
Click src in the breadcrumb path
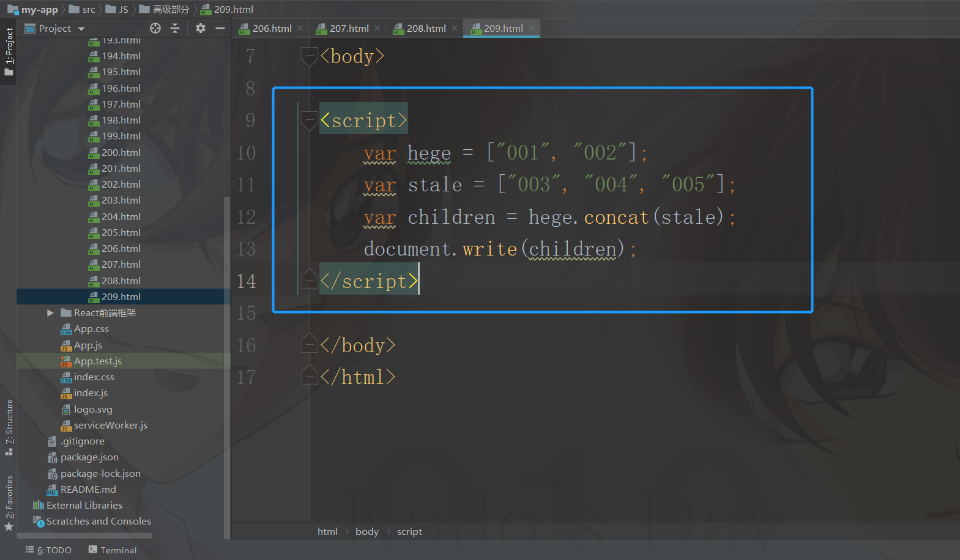point(82,9)
